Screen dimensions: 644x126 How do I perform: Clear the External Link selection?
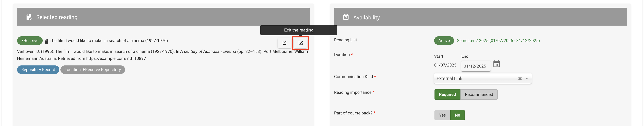click(520, 79)
